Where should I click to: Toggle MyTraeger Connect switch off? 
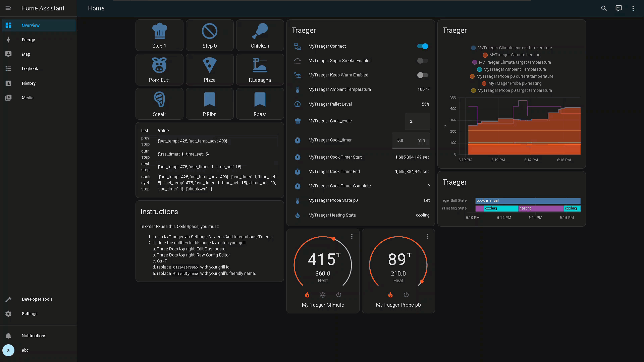point(423,46)
